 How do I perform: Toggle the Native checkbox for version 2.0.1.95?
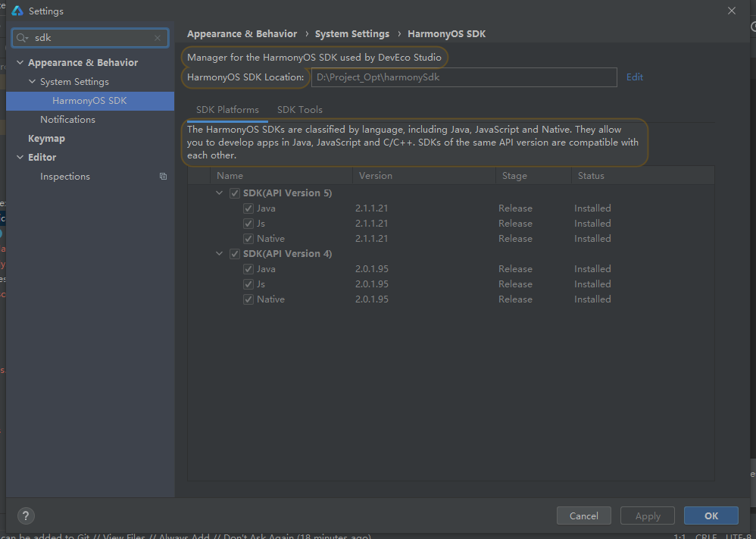(248, 299)
